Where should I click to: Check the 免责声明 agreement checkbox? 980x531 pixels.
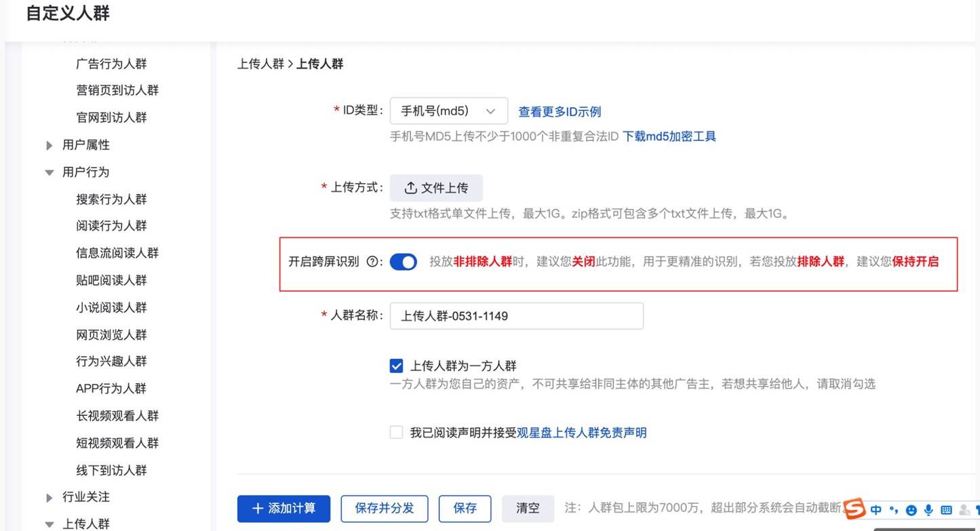[395, 431]
